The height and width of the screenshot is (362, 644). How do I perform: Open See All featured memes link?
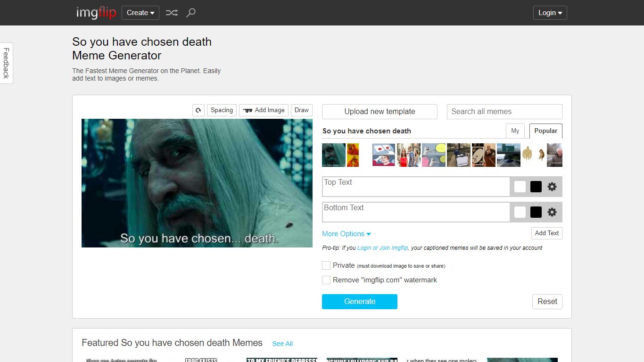(282, 344)
